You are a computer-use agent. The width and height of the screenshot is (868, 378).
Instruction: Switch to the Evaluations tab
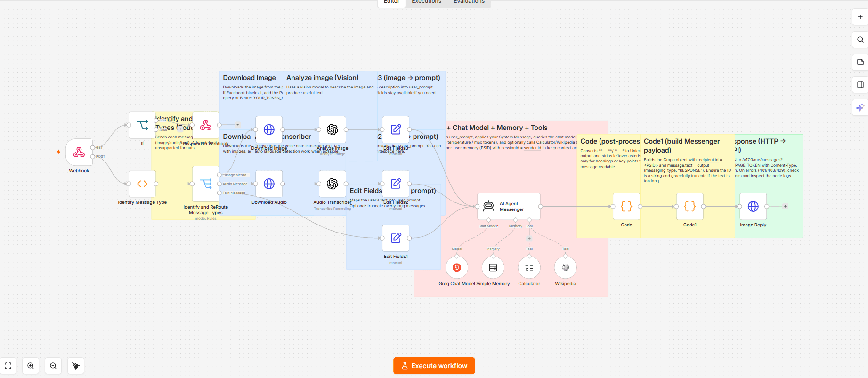(x=469, y=2)
